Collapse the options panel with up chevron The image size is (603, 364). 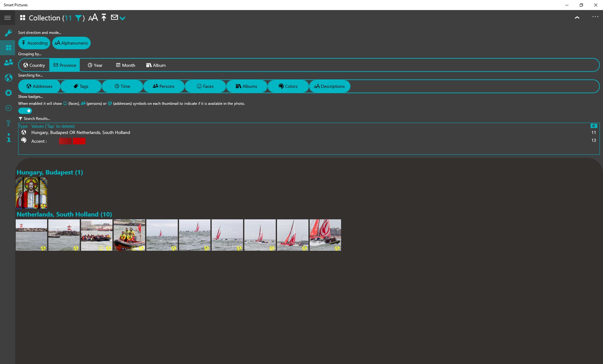(x=577, y=18)
